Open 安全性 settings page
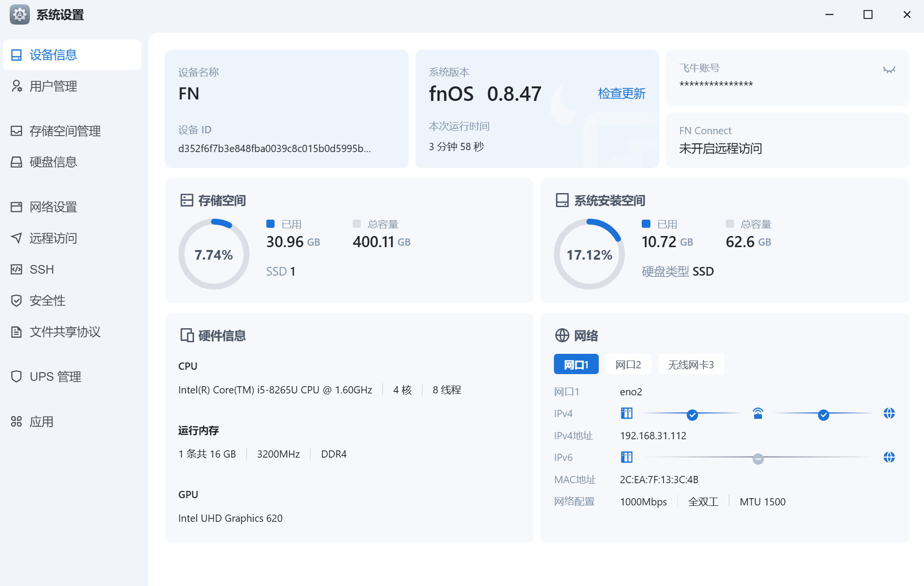Screen dimensions: 924x586 click(x=72, y=301)
